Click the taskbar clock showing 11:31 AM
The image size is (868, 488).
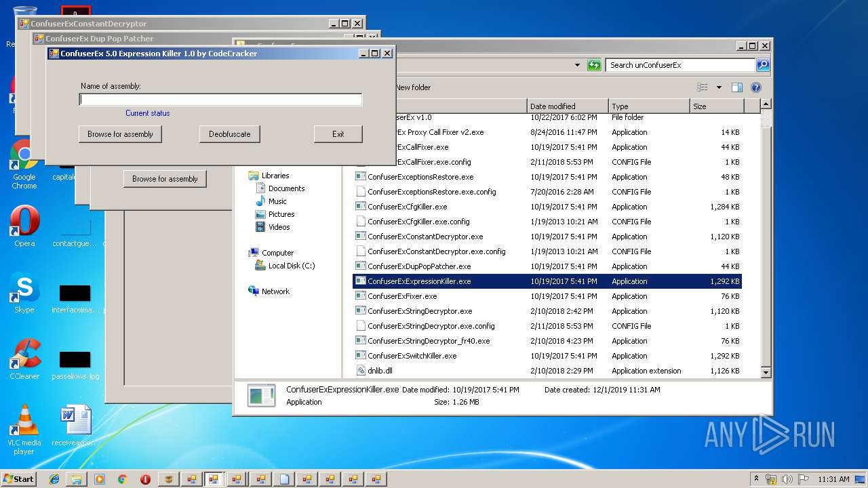[833, 479]
